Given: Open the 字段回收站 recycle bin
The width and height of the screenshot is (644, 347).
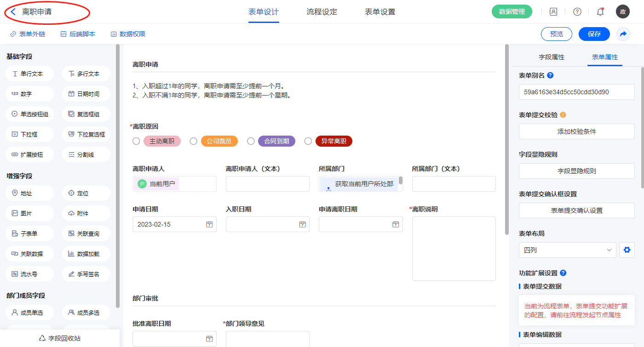Looking at the screenshot, I should coord(60,338).
